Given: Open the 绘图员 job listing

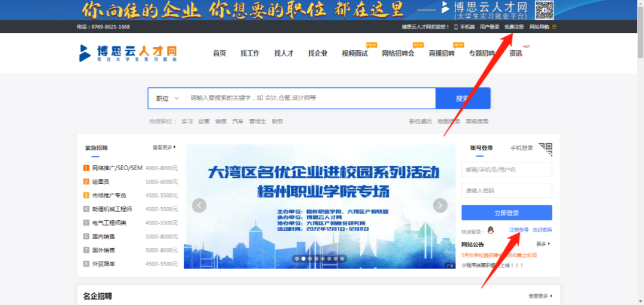Looking at the screenshot, I should pos(101,181).
